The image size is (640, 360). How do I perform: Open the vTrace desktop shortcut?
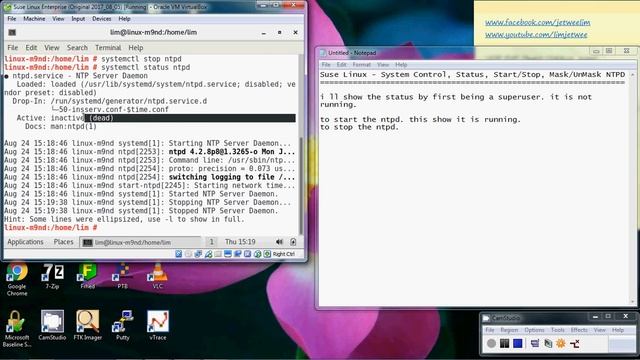[158, 325]
